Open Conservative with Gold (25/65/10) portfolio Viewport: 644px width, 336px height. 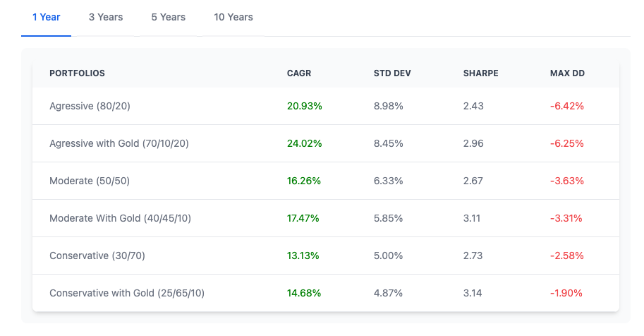pyautogui.click(x=127, y=293)
